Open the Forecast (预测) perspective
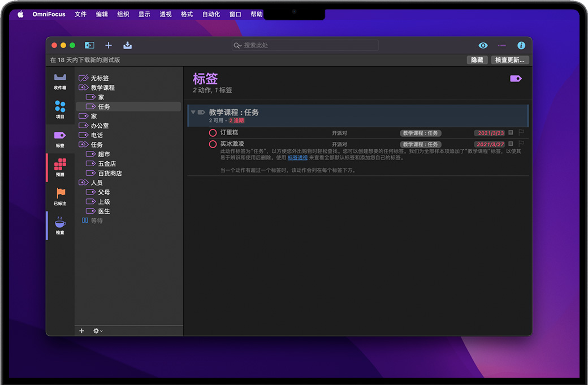 coord(60,167)
